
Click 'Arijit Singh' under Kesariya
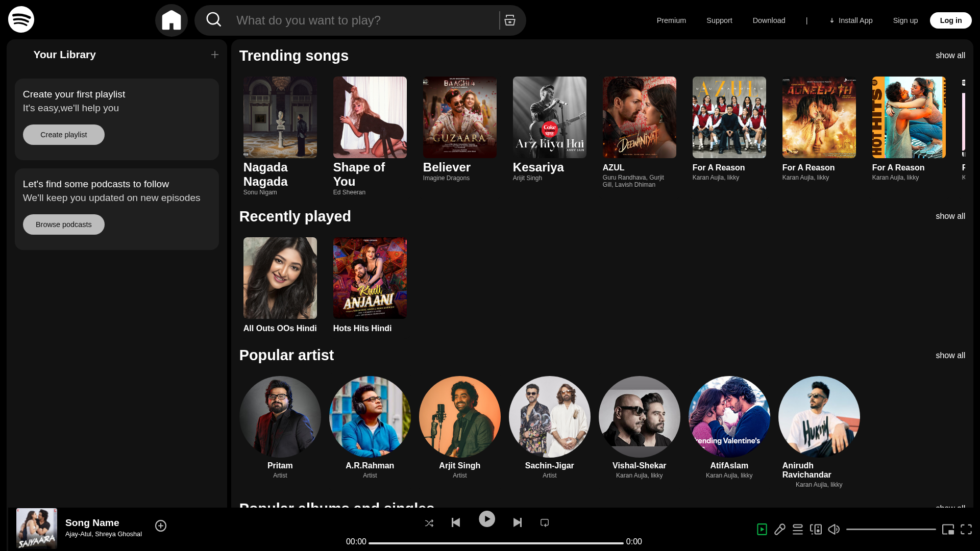pyautogui.click(x=527, y=178)
